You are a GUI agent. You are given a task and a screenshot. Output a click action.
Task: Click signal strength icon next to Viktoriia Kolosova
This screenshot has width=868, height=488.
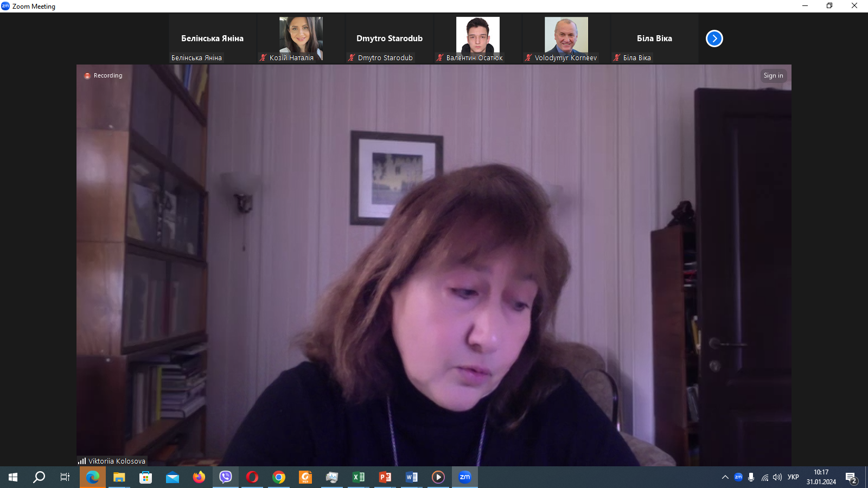tap(82, 461)
